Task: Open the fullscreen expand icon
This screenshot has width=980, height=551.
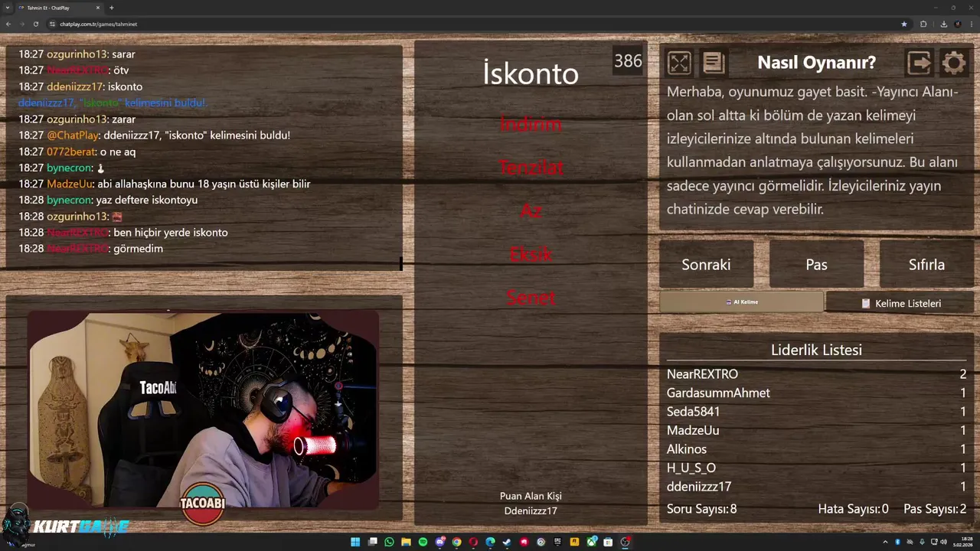Action: pyautogui.click(x=679, y=63)
